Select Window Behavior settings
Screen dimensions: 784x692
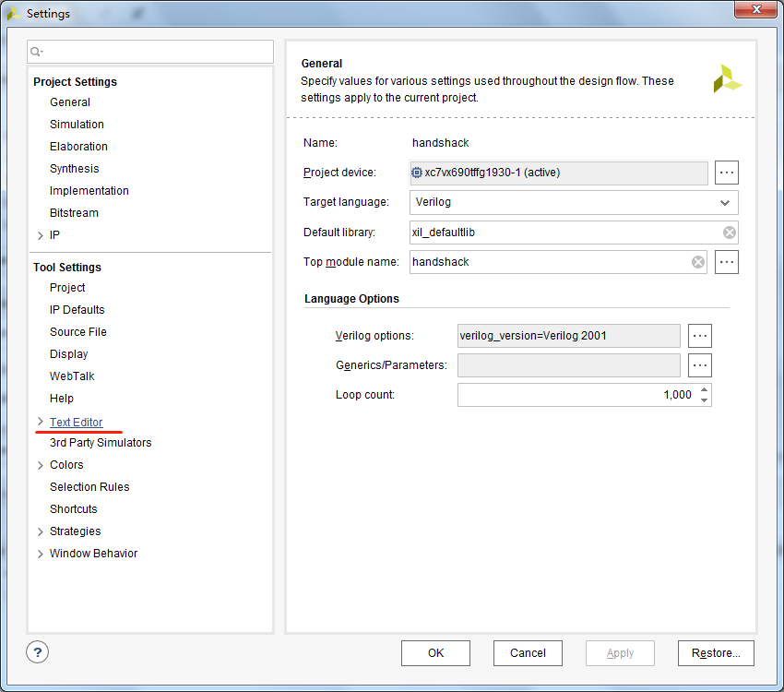[93, 554]
